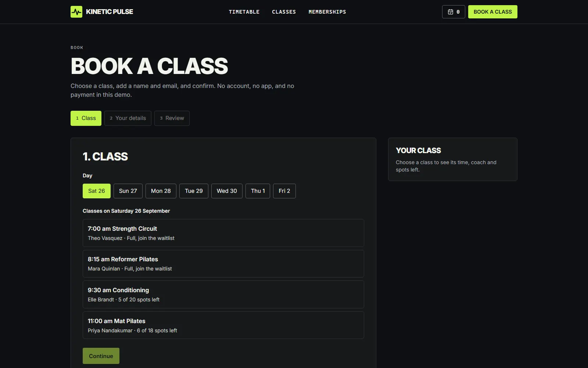Click the Book a Class header button
Screen dimensions: 588x368
492,12
